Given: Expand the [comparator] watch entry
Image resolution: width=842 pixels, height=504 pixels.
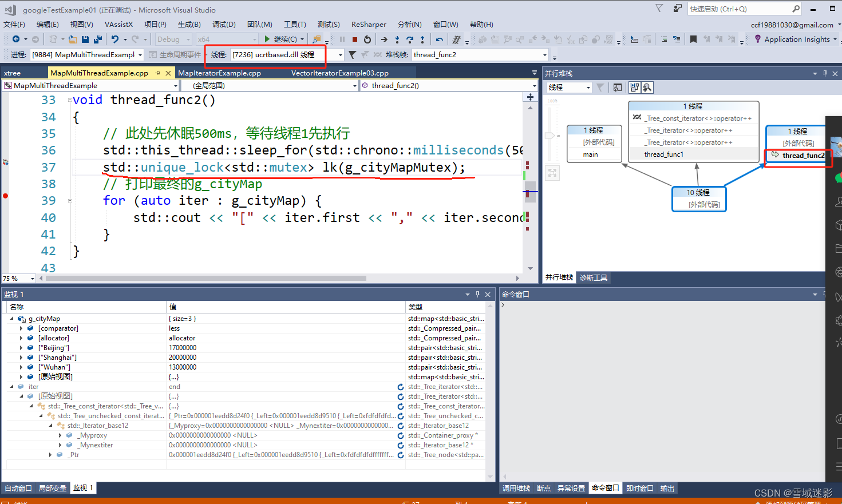Looking at the screenshot, I should (22, 328).
